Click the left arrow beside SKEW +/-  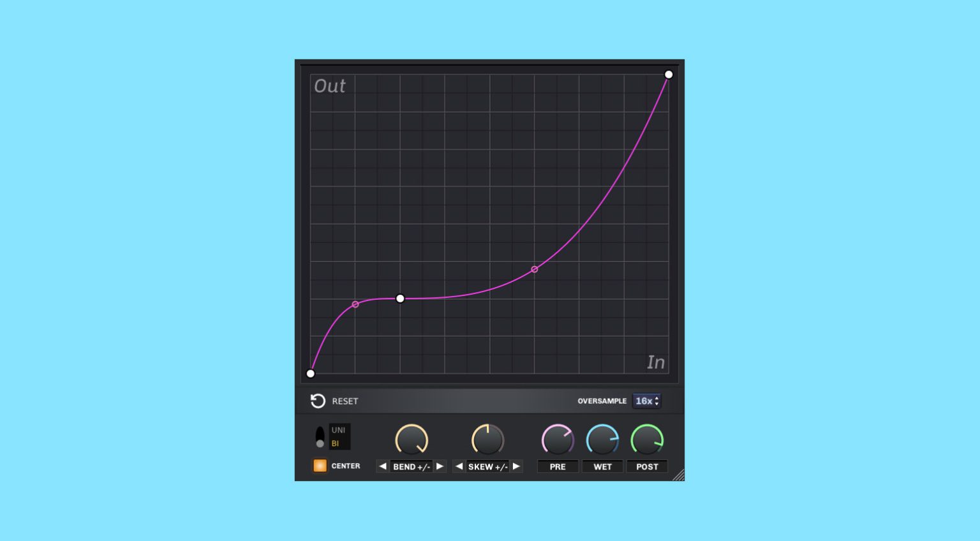coord(459,466)
